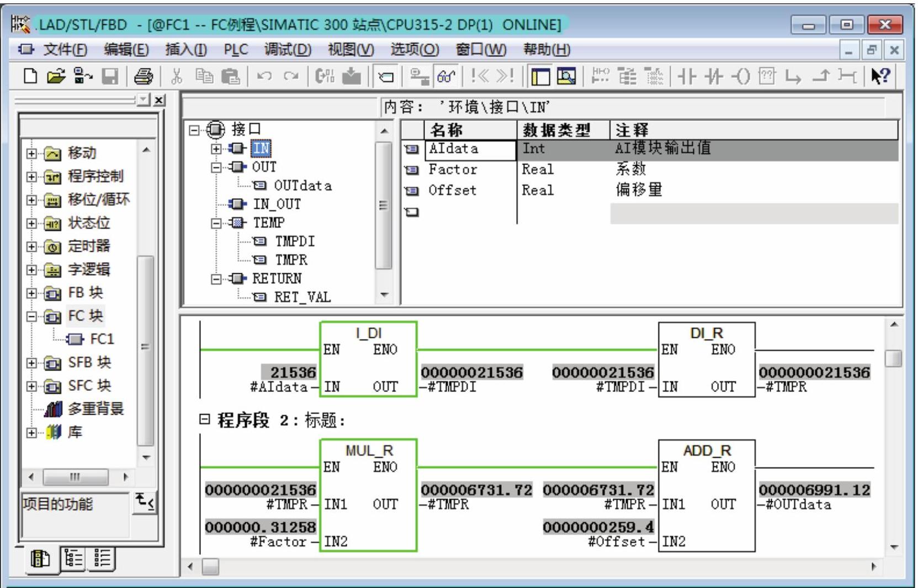Insert an output coil element

click(741, 77)
